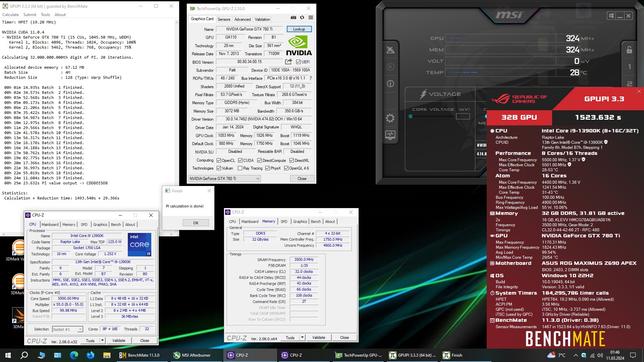
Task: Open the notification center icon
Action: click(x=633, y=355)
